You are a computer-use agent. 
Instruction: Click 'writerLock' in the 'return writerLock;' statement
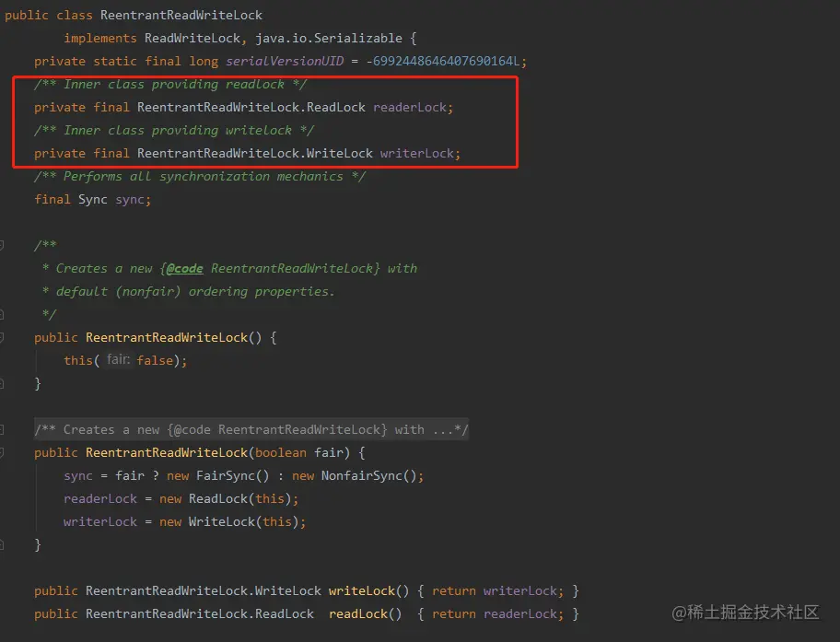520,590
